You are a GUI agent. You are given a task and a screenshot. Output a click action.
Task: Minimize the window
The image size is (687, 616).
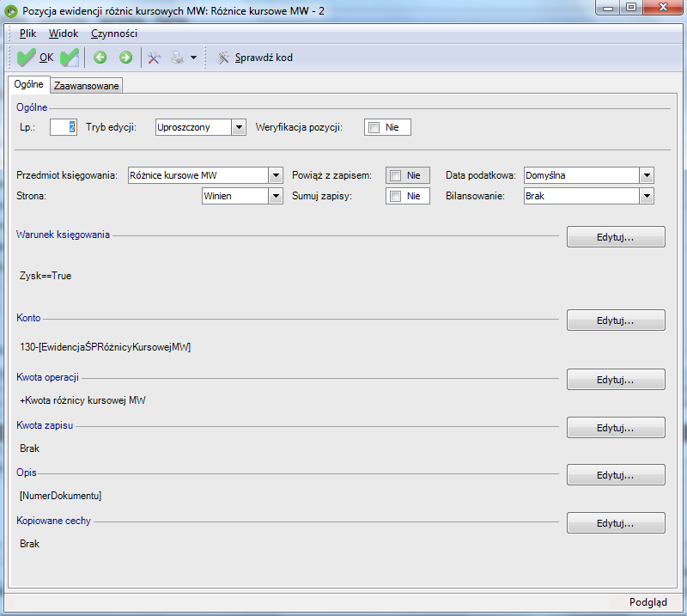pyautogui.click(x=608, y=8)
